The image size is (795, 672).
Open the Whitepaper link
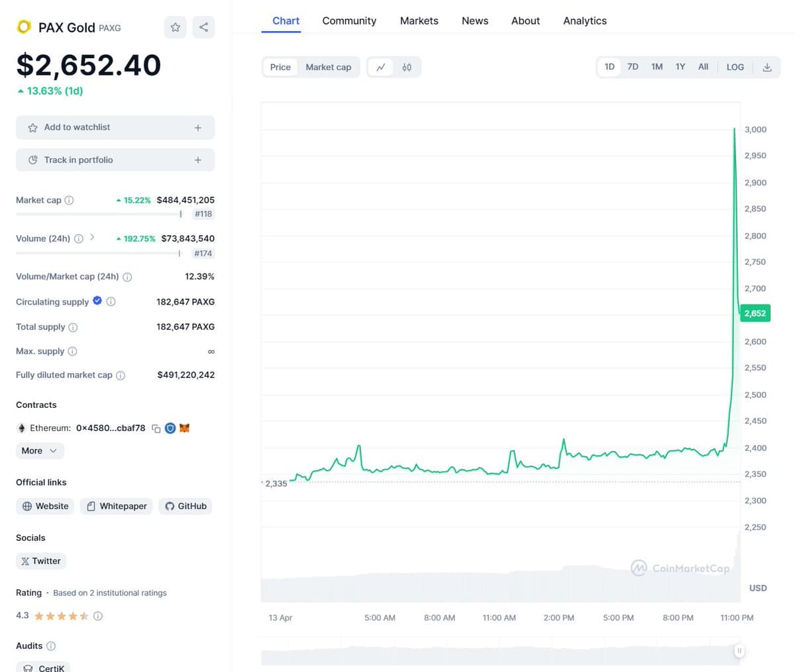tap(117, 506)
